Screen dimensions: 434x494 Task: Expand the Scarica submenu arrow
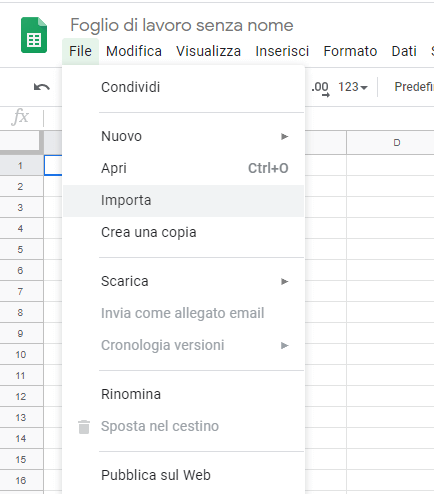284,281
